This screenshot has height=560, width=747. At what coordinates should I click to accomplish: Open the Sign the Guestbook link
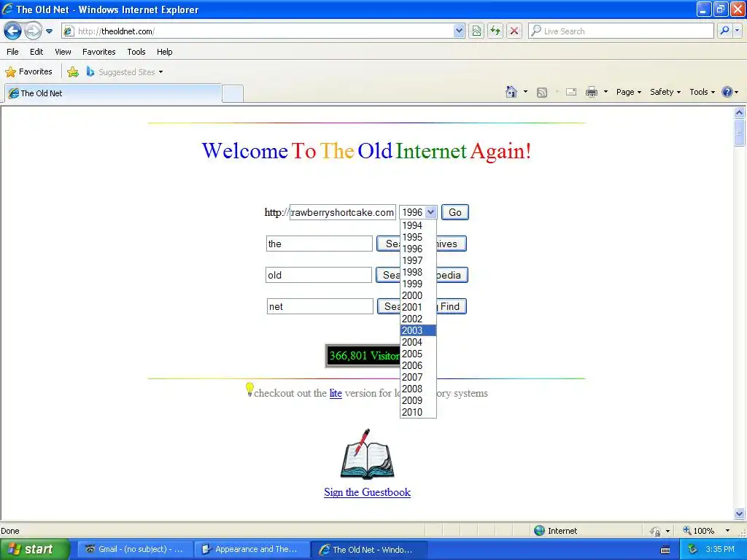point(368,492)
